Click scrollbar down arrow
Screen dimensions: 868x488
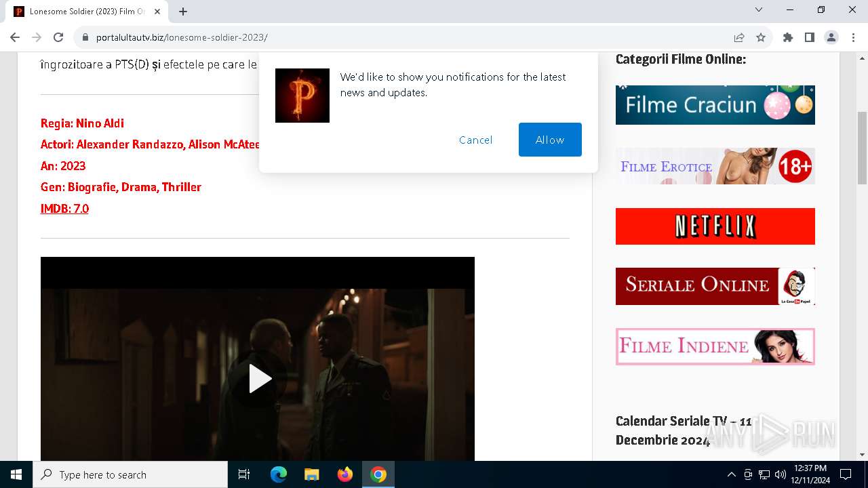tap(862, 455)
